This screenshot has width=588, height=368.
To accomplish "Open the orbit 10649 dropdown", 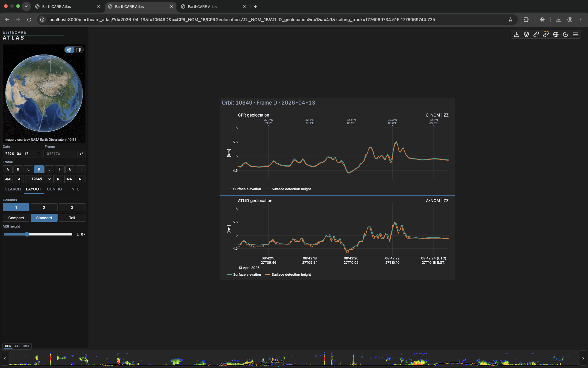I will [39, 179].
